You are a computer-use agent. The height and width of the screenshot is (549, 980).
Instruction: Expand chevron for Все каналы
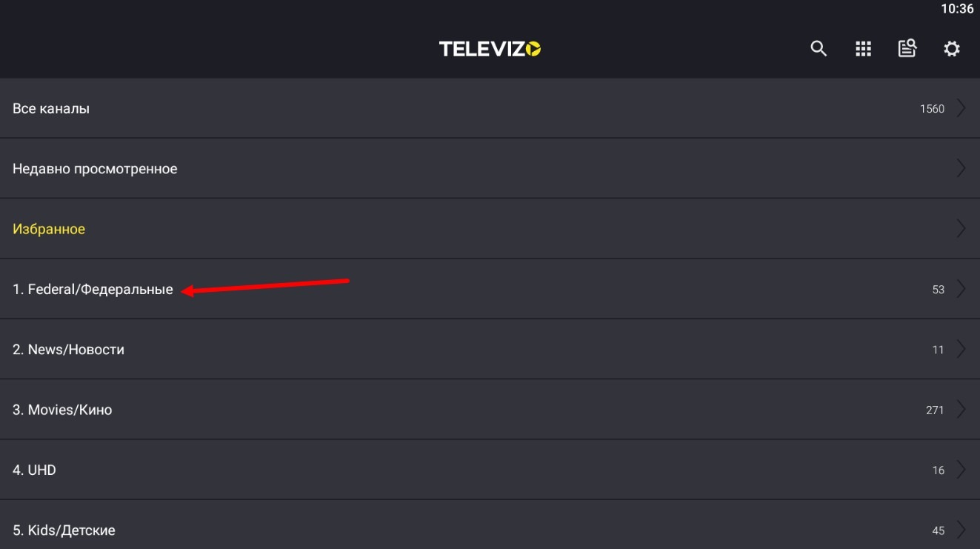[961, 108]
